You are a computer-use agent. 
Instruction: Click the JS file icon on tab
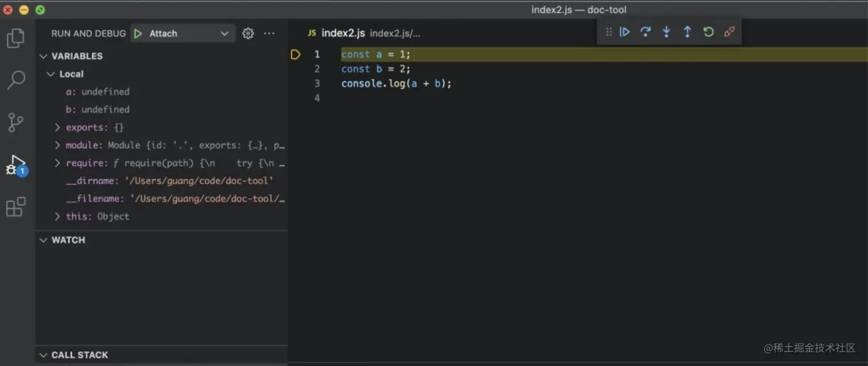click(x=312, y=33)
